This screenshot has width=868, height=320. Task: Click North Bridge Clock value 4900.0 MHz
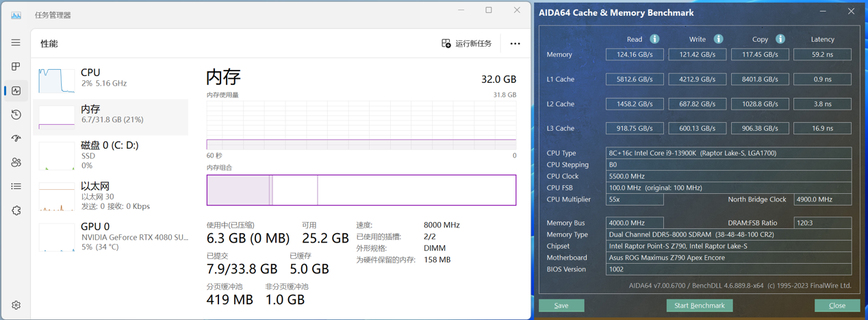tap(823, 199)
